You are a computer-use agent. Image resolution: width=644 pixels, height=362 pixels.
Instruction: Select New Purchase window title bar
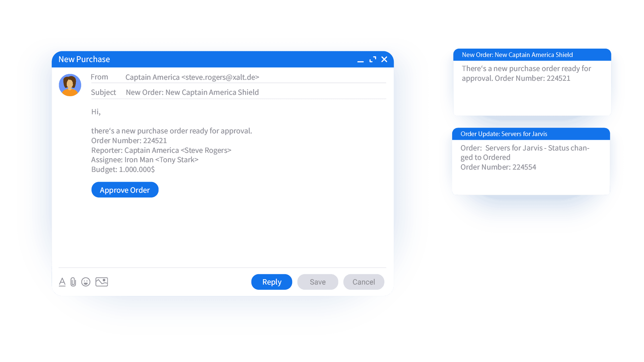coord(222,59)
